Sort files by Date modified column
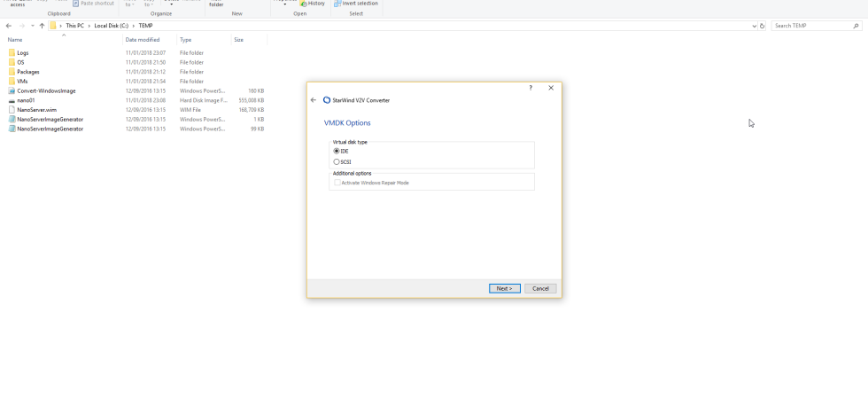Image resolution: width=868 pixels, height=399 pixels. 143,40
